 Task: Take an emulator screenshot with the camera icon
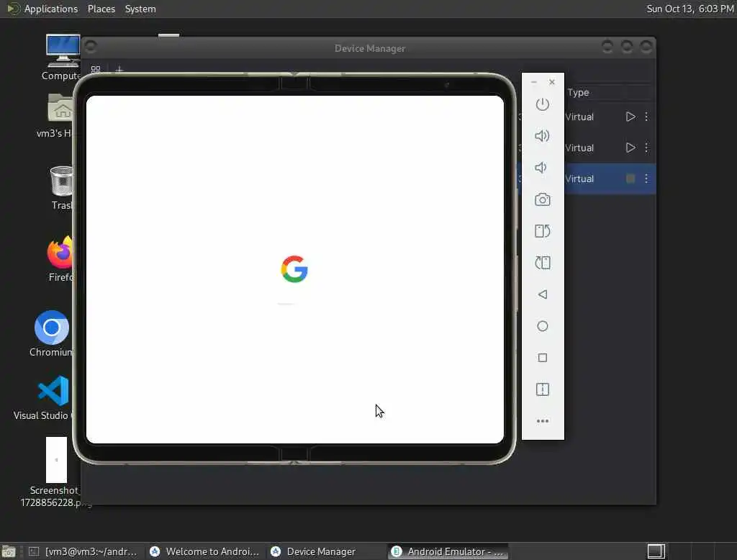[x=543, y=199]
